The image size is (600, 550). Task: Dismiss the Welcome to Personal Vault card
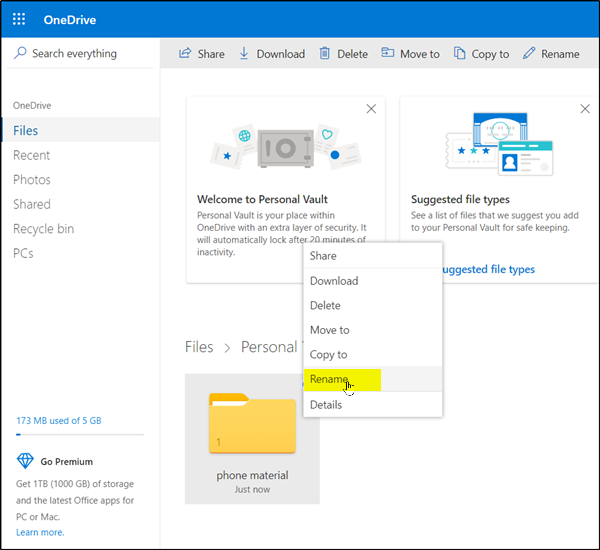tap(371, 108)
